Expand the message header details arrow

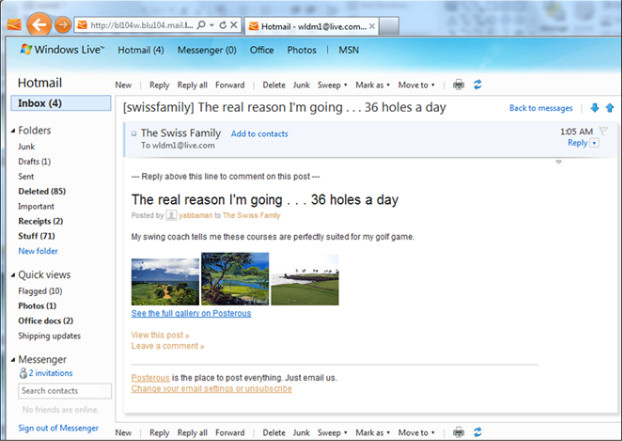pos(559,162)
